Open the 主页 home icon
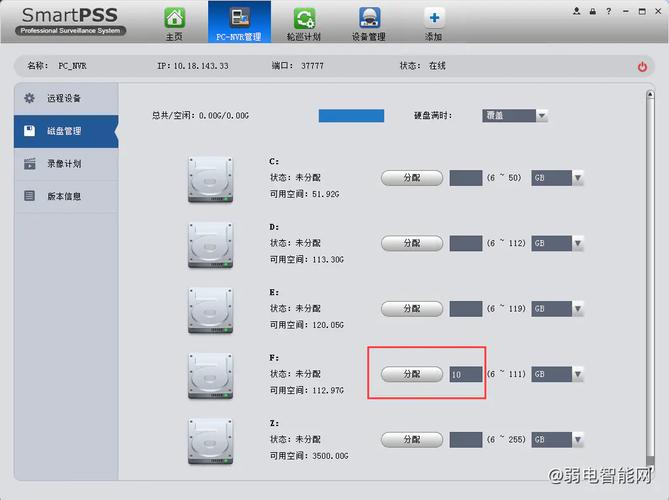The width and height of the screenshot is (669, 500). tap(175, 18)
